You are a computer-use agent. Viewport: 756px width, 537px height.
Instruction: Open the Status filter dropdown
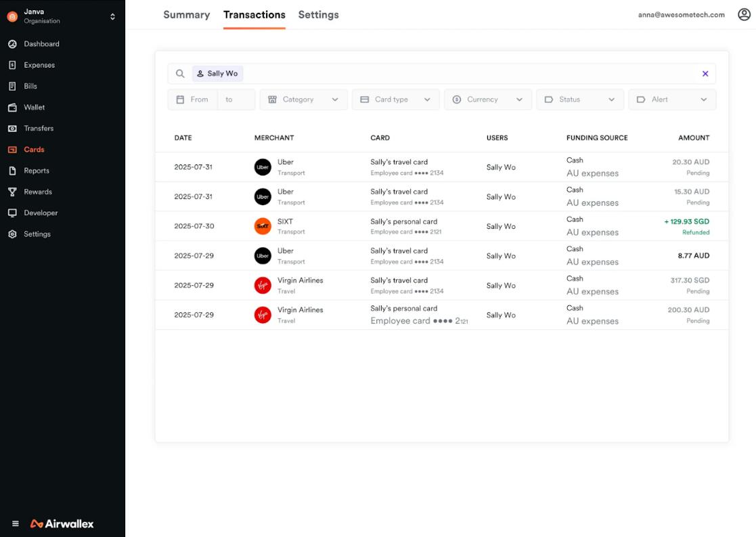click(579, 100)
